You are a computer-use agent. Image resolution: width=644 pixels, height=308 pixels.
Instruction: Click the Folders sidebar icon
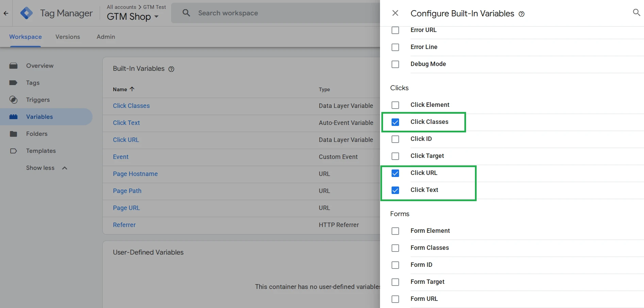(14, 134)
